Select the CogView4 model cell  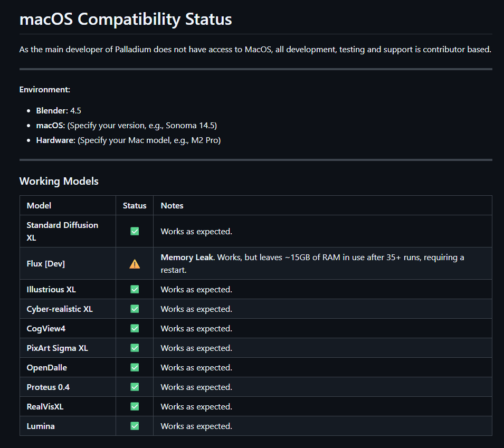point(68,328)
